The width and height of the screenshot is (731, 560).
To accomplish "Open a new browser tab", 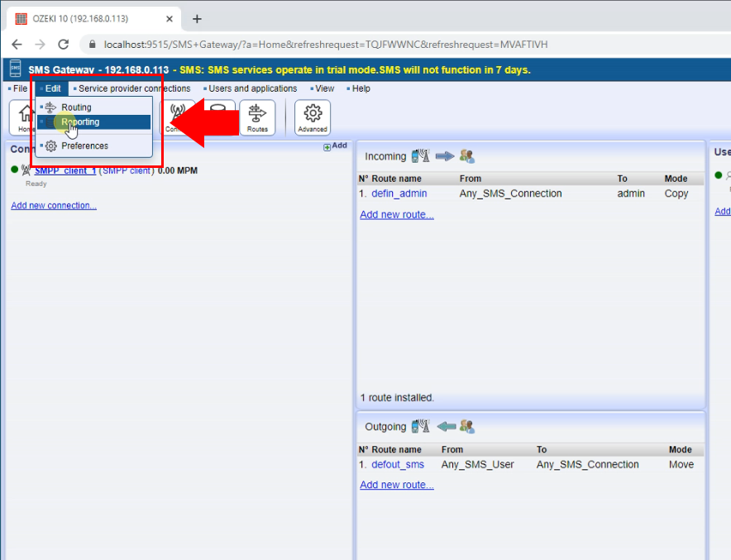I will click(x=197, y=19).
